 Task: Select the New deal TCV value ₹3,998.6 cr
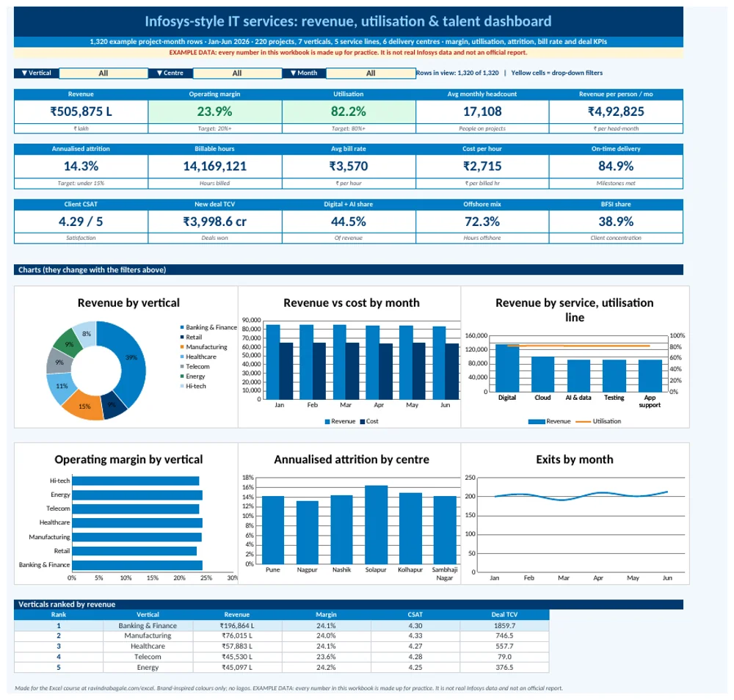215,222
